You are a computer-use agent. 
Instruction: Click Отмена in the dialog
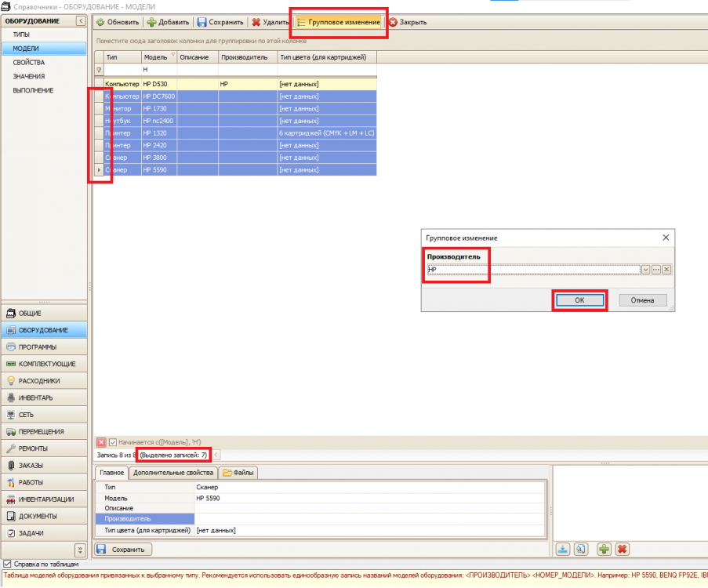coord(642,299)
